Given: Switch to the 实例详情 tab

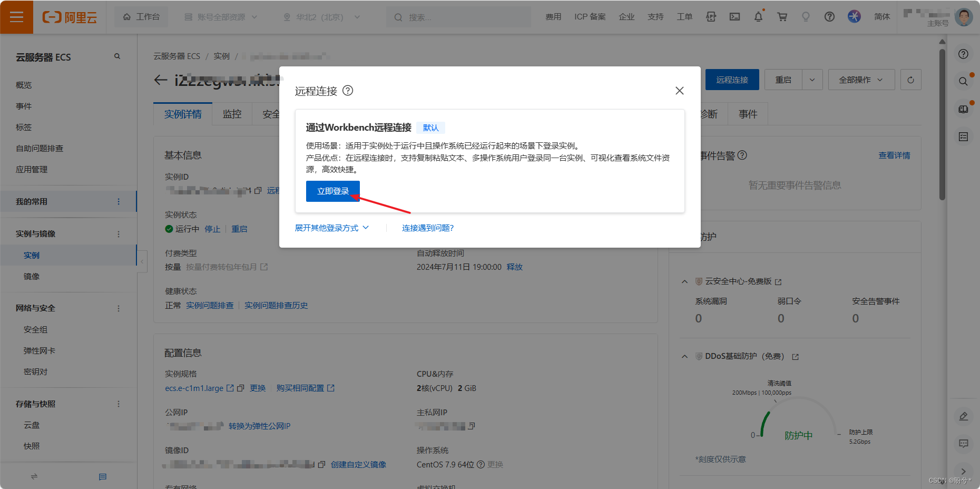Looking at the screenshot, I should (183, 114).
